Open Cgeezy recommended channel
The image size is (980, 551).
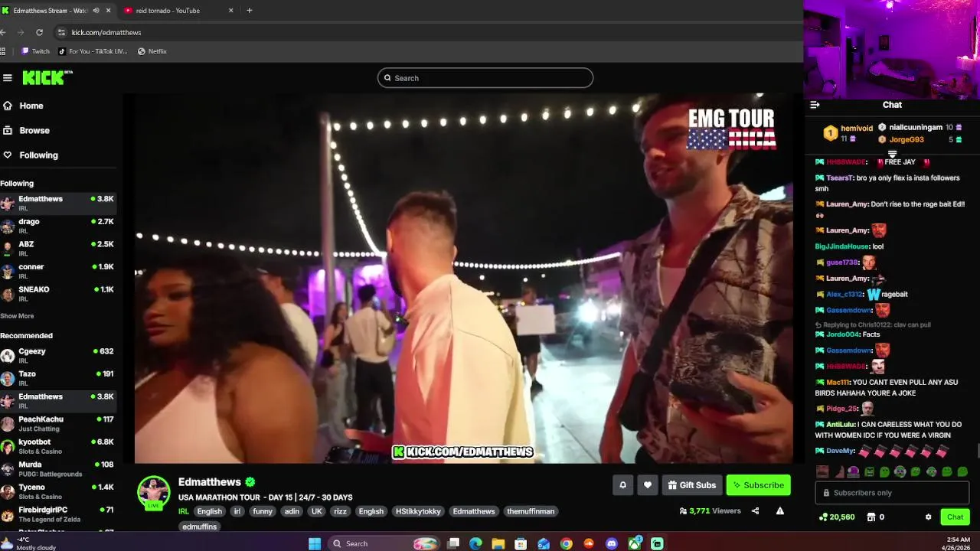(58, 355)
